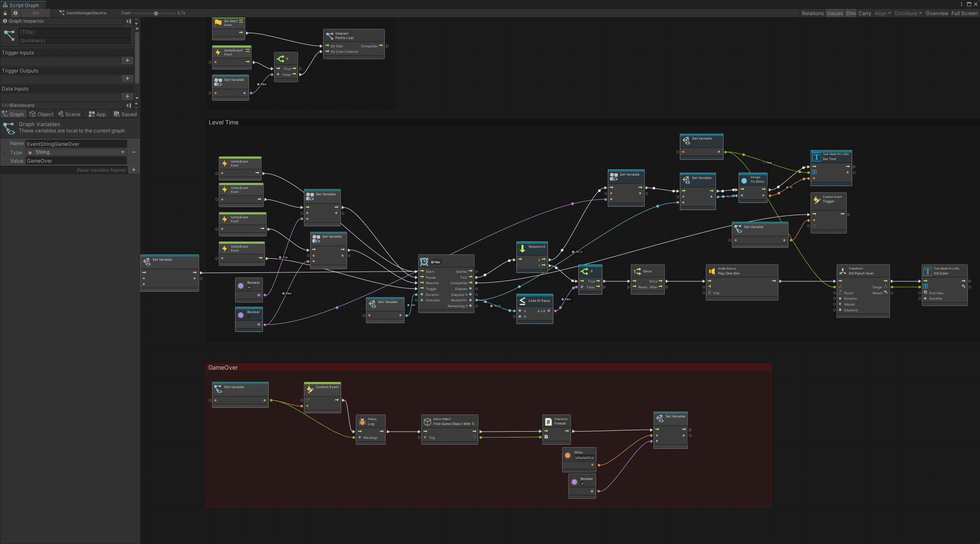980x544 pixels.
Task: Click the top UnityEvent lightning icon in Level Time
Action: point(225,163)
